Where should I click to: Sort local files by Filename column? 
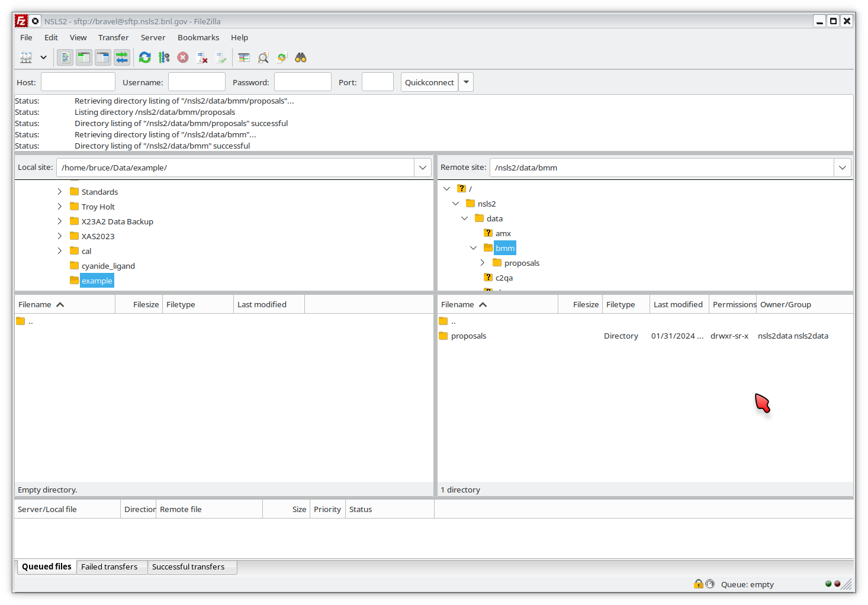(65, 304)
